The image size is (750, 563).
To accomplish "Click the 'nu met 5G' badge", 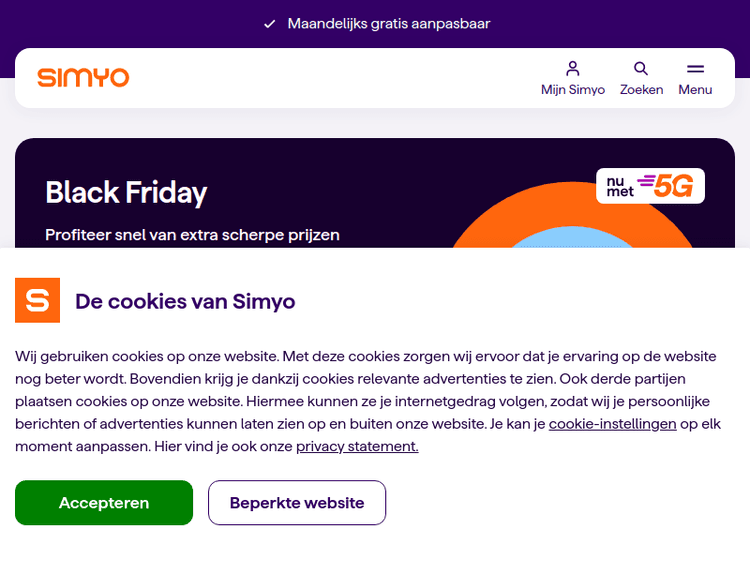I will pyautogui.click(x=650, y=186).
